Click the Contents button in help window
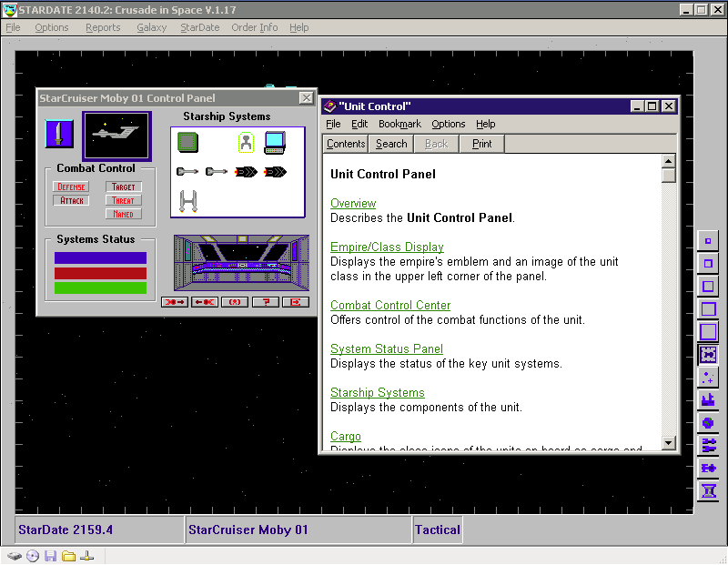 tap(346, 144)
